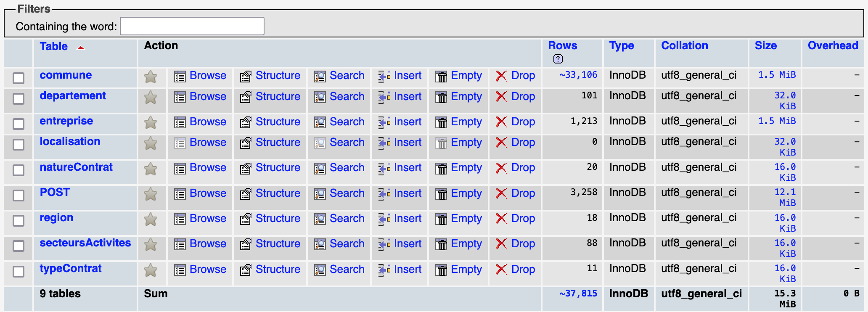
Task: Click the Structure icon for POST table
Action: point(246,194)
